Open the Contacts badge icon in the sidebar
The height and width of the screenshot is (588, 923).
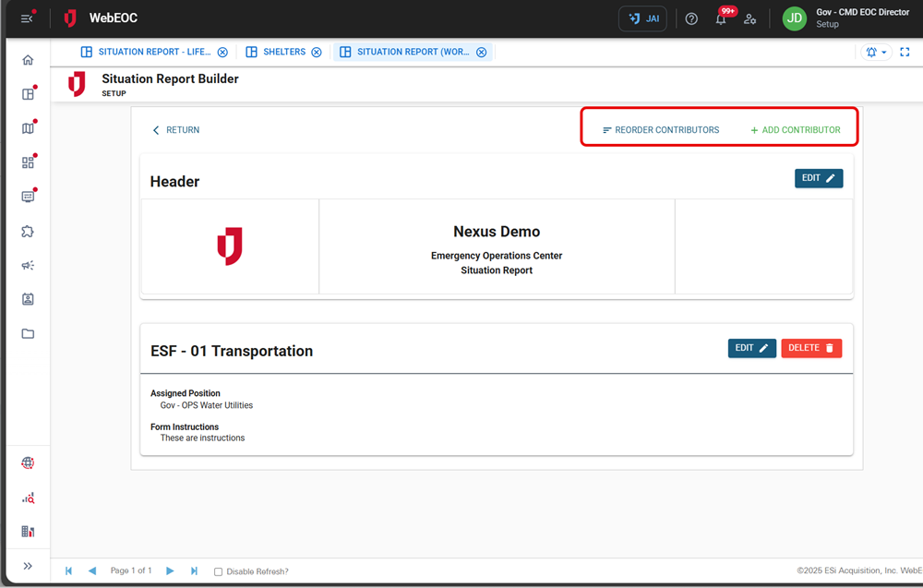pos(28,299)
